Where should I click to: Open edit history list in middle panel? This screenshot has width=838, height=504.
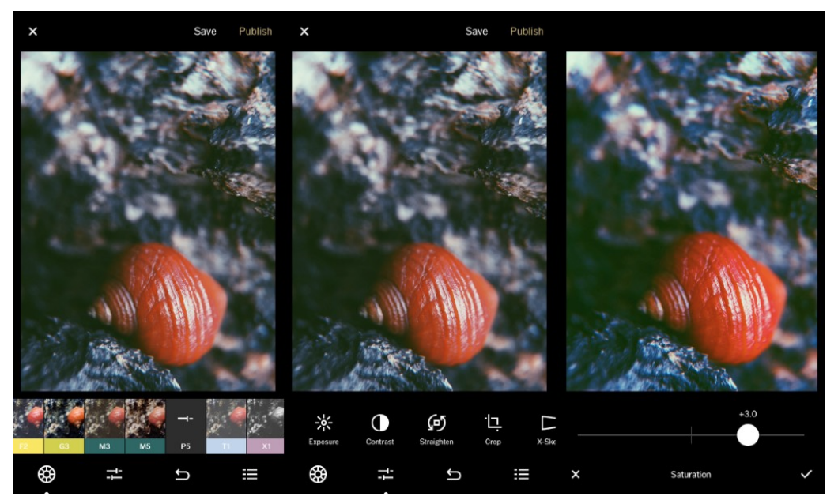(x=521, y=474)
